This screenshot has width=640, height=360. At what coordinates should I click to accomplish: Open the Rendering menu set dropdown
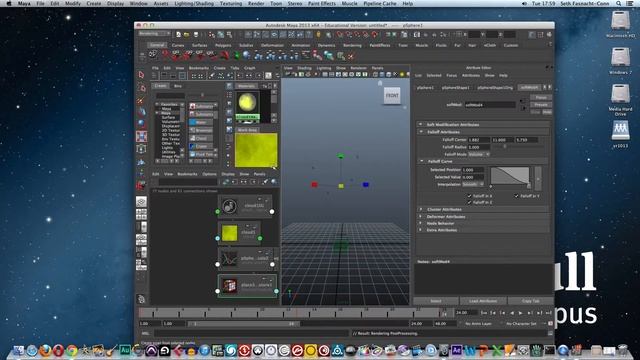(155, 33)
